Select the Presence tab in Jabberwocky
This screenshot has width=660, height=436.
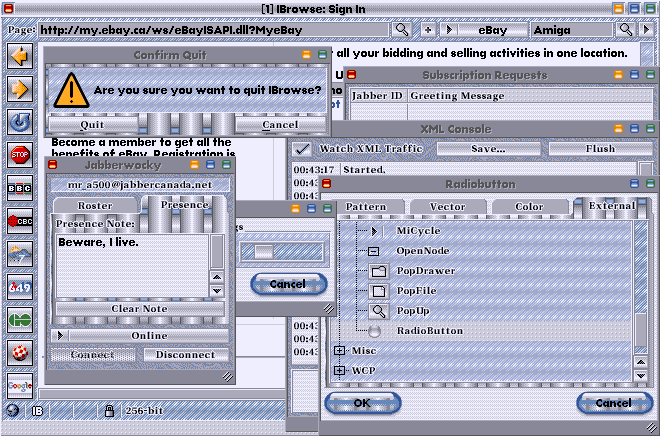pos(184,205)
